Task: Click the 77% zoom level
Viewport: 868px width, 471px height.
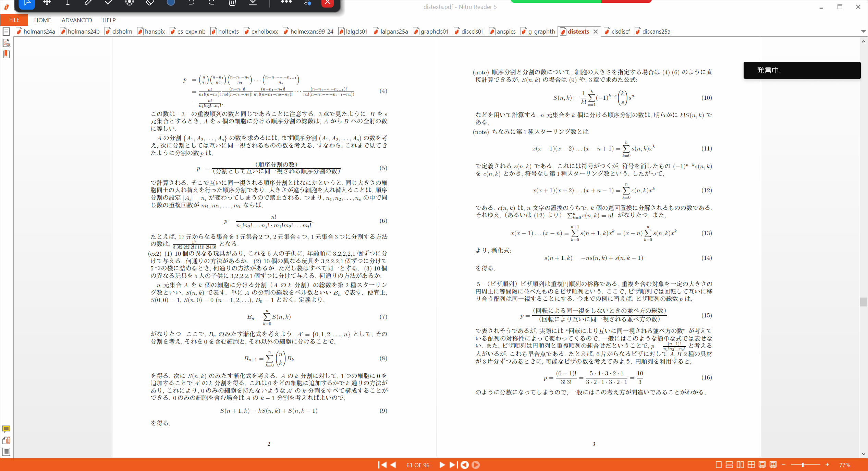Action: (844, 465)
